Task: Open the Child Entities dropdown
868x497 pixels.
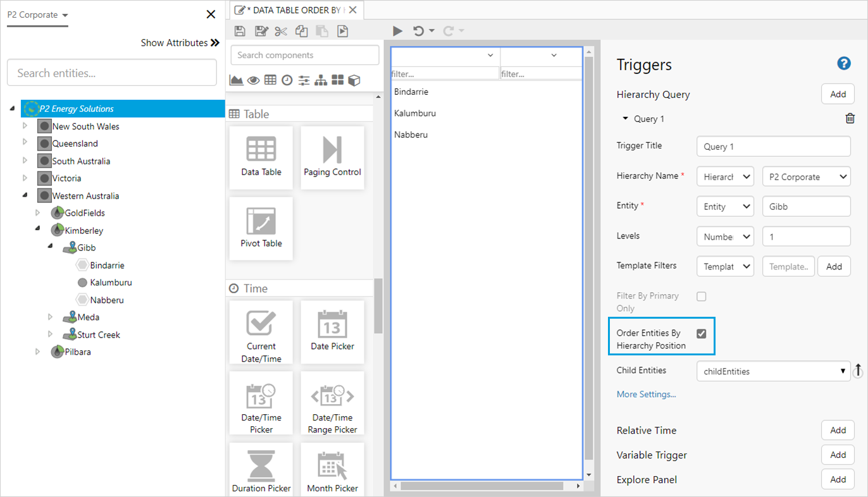Action: point(773,371)
